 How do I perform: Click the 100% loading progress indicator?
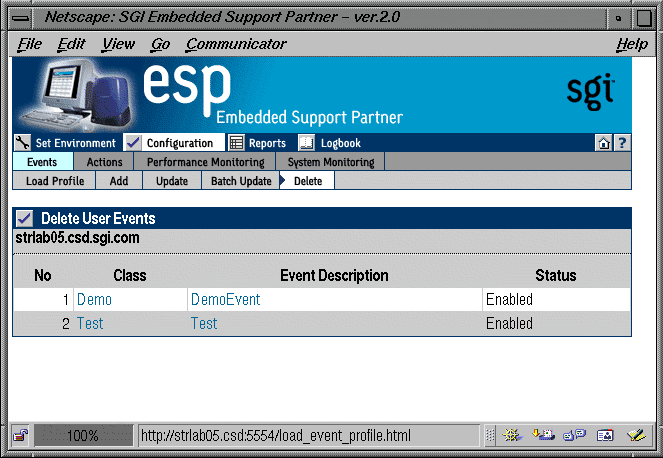pyautogui.click(x=83, y=435)
